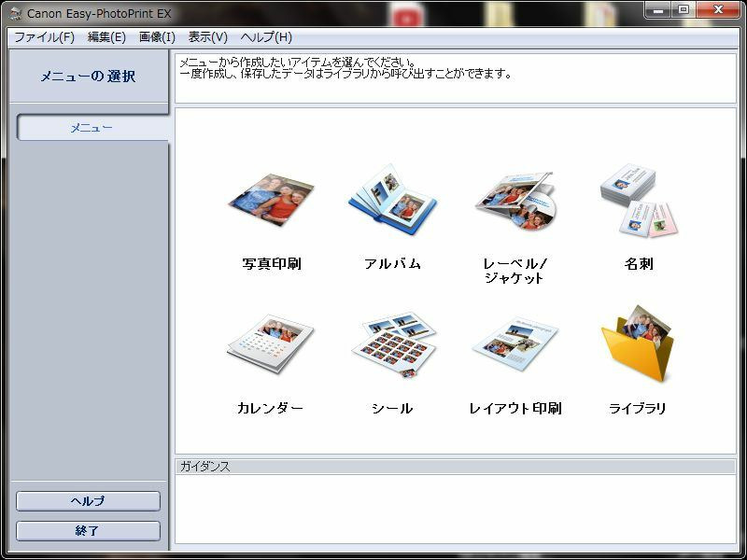
Task: Open the 画像(I) menu
Action: [157, 37]
